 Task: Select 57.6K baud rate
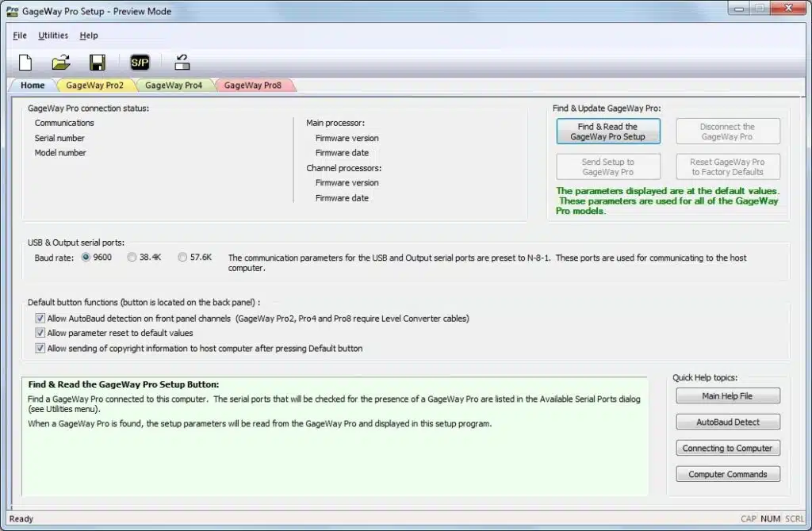tap(182, 258)
